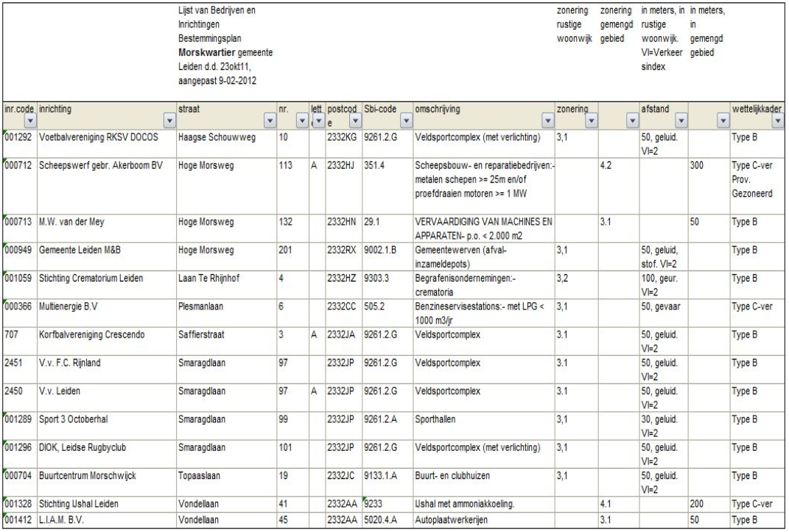Select the 'Gemeentewerven (afval-inzameldepots)' cell
Screen dimensions: 789x532
(483, 256)
